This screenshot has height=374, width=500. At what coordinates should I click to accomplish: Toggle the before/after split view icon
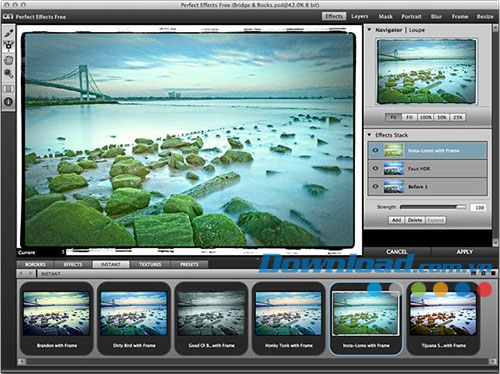[x=9, y=89]
